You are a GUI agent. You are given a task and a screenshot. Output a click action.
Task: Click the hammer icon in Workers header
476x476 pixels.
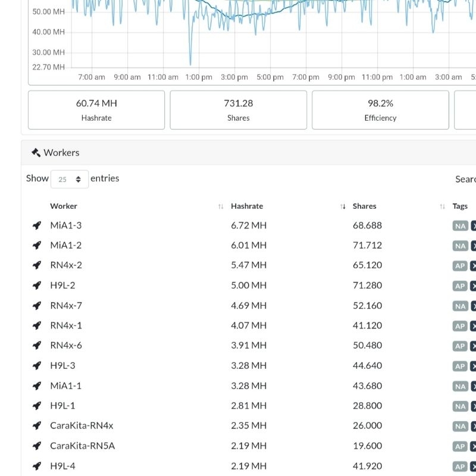point(36,153)
